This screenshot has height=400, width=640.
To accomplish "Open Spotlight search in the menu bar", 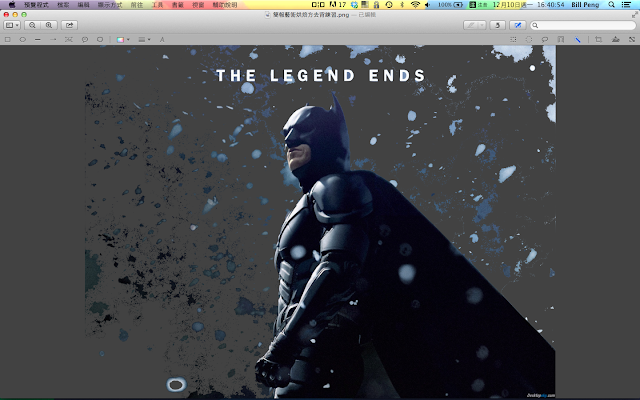I will coord(611,5).
